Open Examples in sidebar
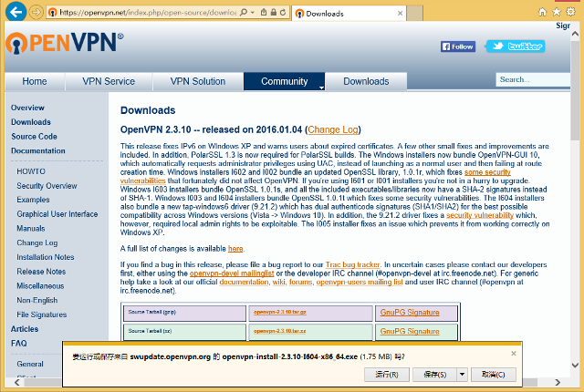Screen dimensions: 584x392 33,200
